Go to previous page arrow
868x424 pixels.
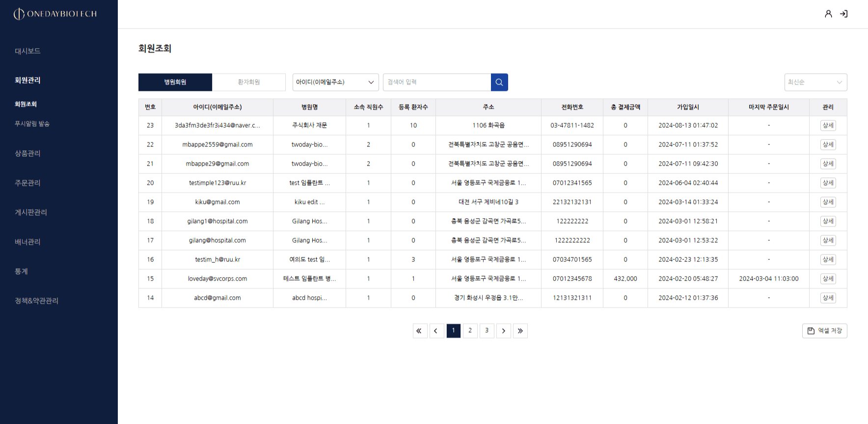[436, 331]
